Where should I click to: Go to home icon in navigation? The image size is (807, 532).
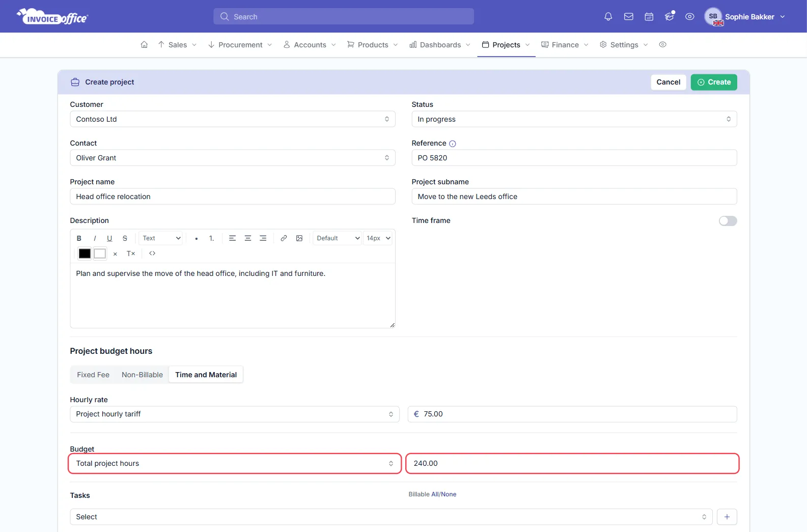click(x=144, y=45)
